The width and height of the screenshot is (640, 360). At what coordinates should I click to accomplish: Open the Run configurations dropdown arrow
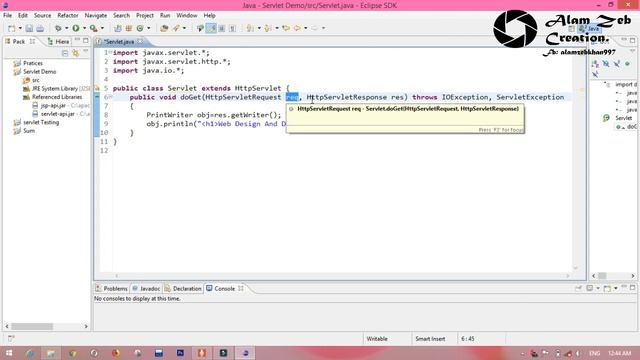(x=84, y=28)
